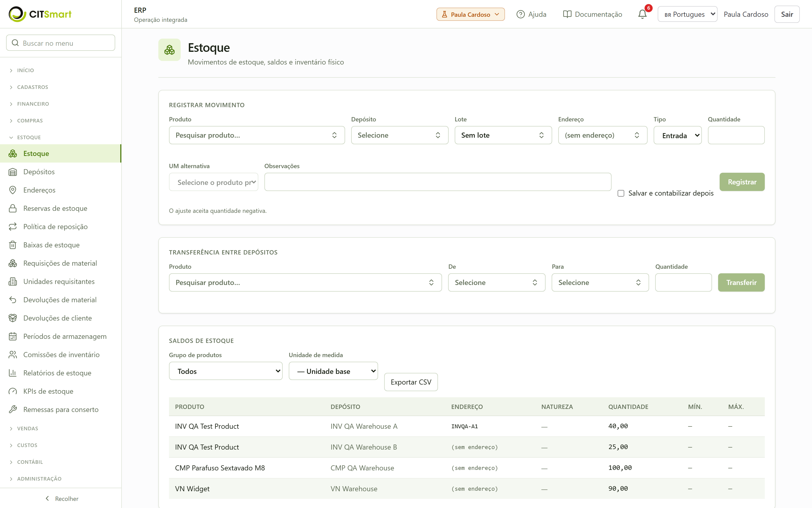Viewport: 812px width, 508px height.
Task: Open the Tipo Entrada dropdown
Action: click(x=678, y=135)
